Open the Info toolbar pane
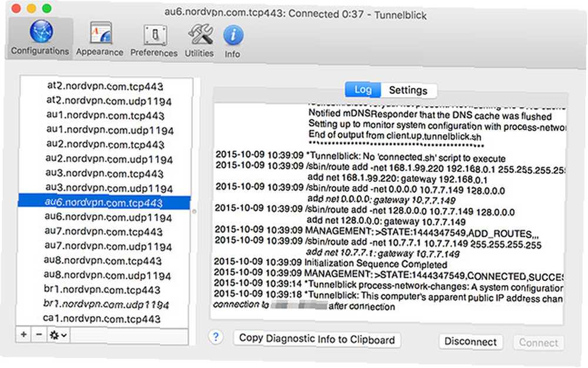Image resolution: width=588 pixels, height=368 pixels. click(x=232, y=41)
